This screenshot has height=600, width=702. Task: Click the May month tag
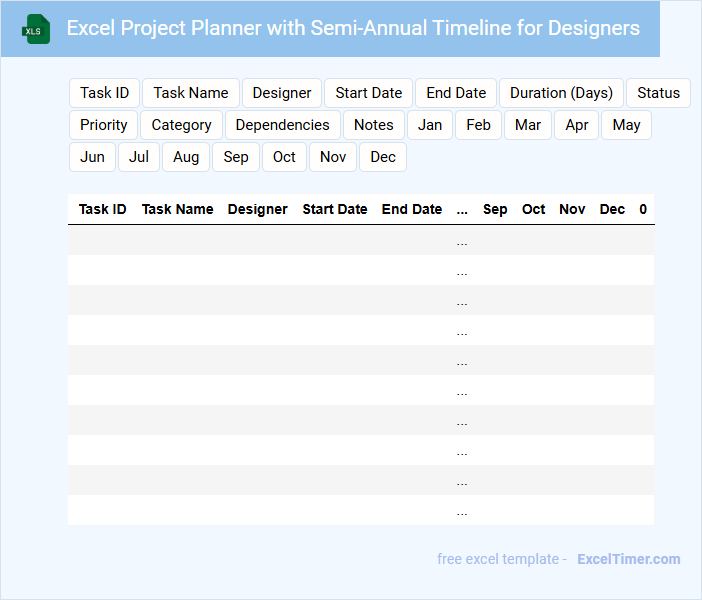click(626, 125)
